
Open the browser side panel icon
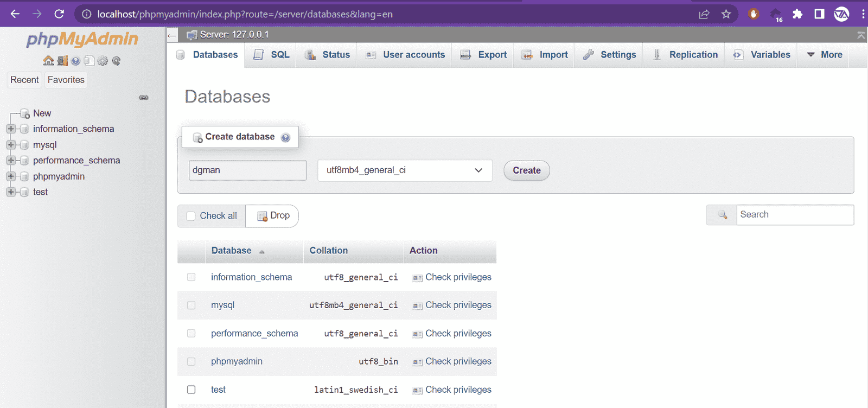click(819, 14)
